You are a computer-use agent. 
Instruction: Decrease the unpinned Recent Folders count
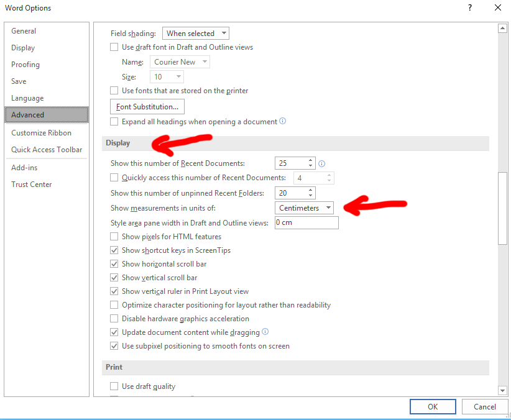click(x=310, y=196)
